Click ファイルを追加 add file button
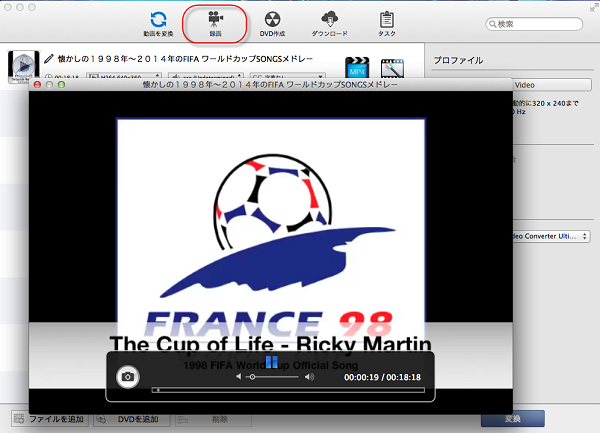 point(50,419)
